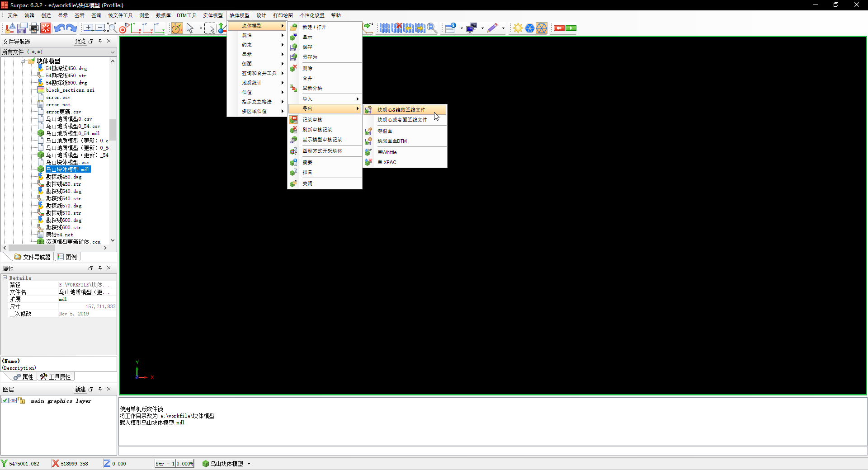
Task: Choose 至Whittle export option
Action: pos(388,152)
